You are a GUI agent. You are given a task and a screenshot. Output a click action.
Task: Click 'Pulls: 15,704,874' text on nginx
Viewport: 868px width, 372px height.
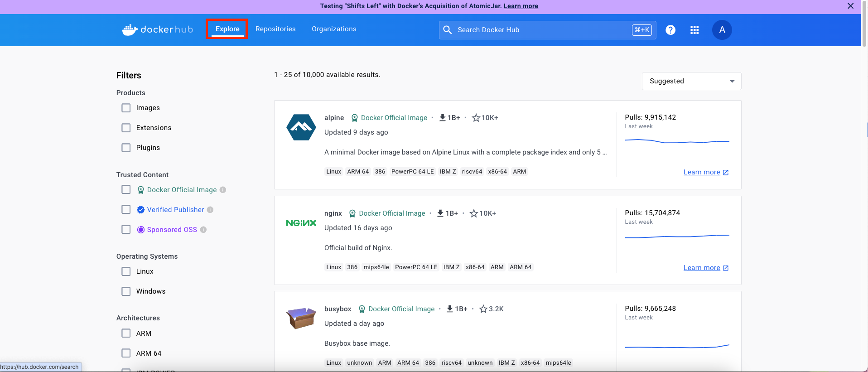coord(652,213)
